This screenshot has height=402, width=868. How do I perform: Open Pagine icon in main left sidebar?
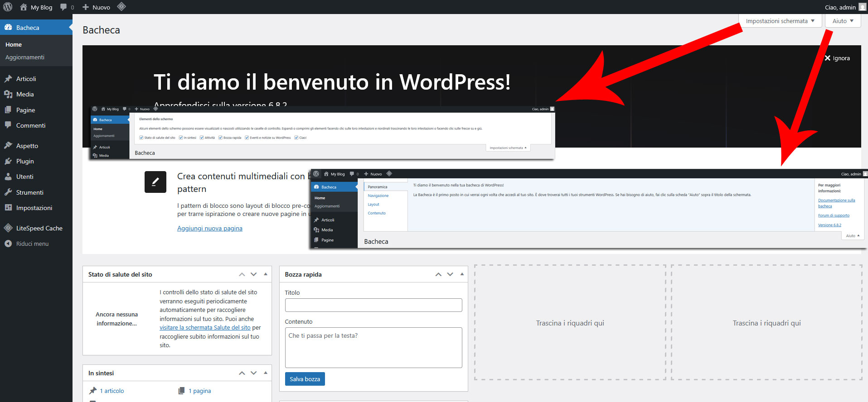tap(8, 110)
